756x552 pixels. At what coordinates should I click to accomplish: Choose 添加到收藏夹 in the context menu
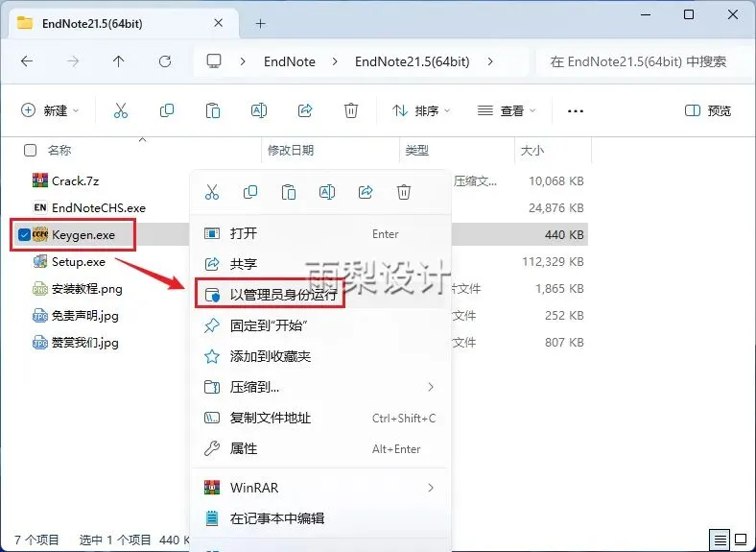(320, 356)
